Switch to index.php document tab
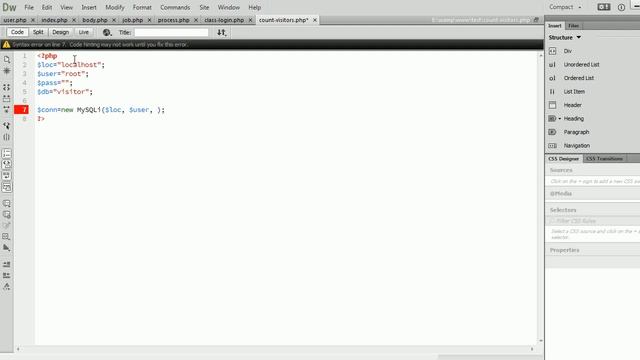Screen dimensions: 640x360 (54, 20)
